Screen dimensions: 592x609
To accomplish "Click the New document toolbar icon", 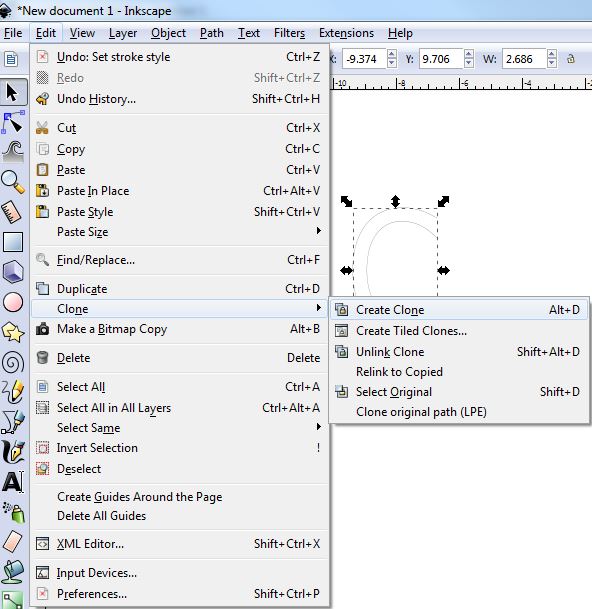I will pos(11,59).
